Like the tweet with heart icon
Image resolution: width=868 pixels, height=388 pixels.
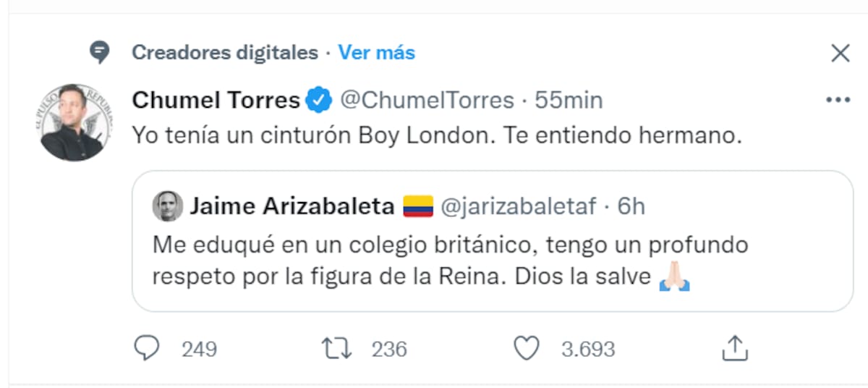pos(526,350)
